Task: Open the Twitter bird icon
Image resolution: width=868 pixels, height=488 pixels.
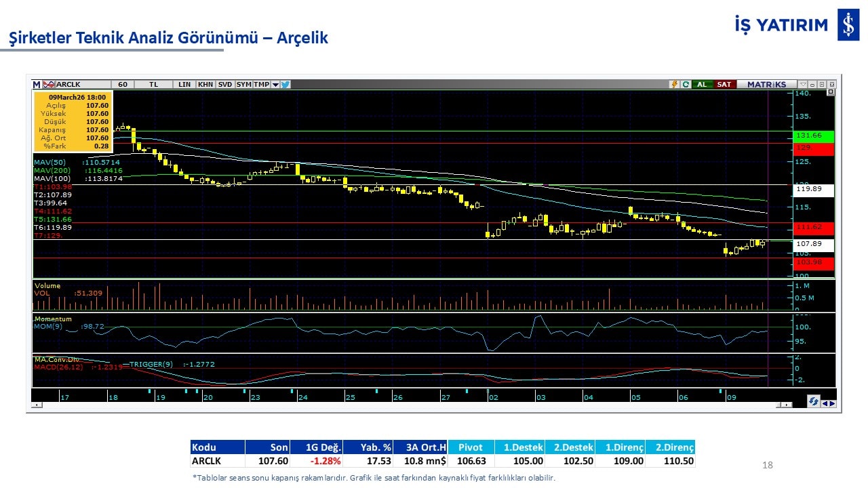Action: tap(285, 85)
